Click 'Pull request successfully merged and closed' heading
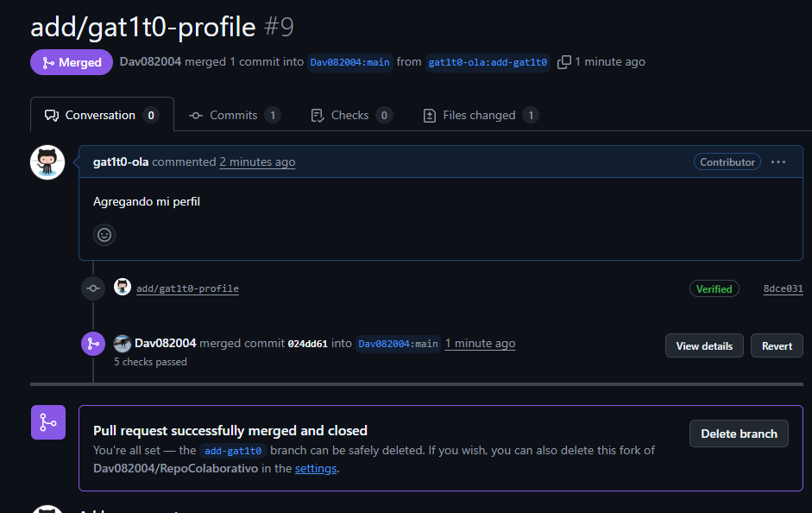Viewport: 812px width, 513px height. click(230, 431)
